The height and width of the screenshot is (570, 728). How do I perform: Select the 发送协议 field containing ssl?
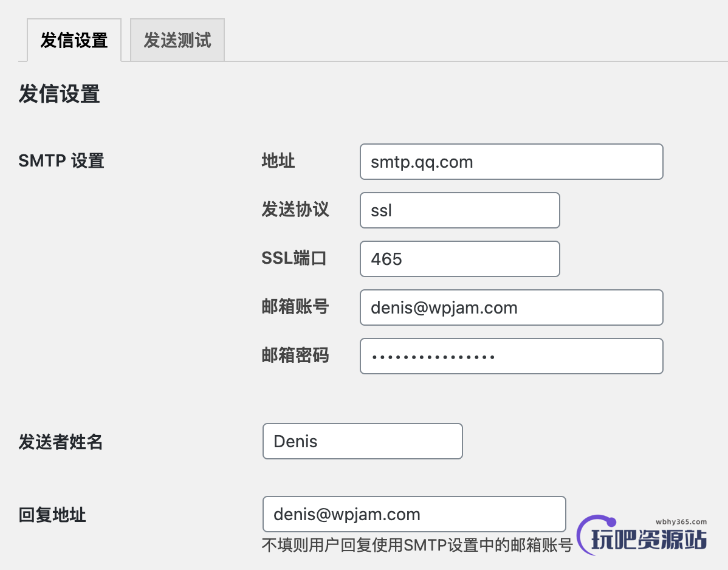tap(459, 210)
